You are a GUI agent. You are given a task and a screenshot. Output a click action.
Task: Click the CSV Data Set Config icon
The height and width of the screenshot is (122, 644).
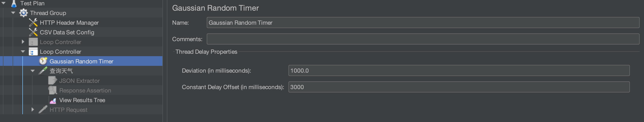click(x=33, y=32)
